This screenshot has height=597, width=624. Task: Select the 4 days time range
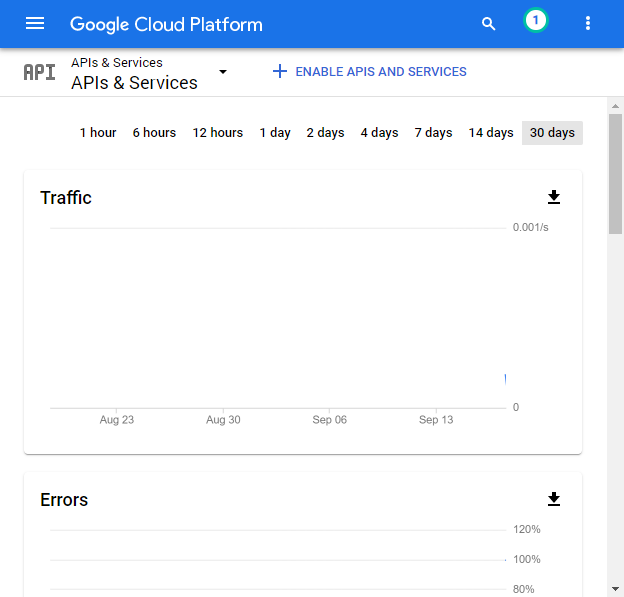pyautogui.click(x=379, y=133)
